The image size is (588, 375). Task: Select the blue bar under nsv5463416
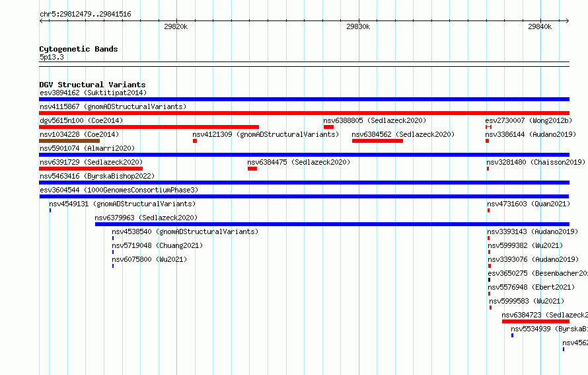coord(304,183)
